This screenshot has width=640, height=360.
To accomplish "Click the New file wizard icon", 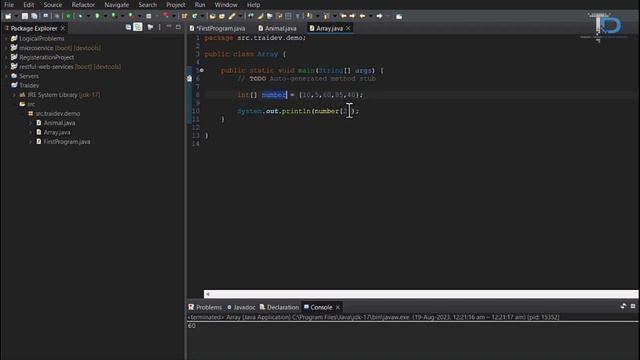I will click(8, 16).
